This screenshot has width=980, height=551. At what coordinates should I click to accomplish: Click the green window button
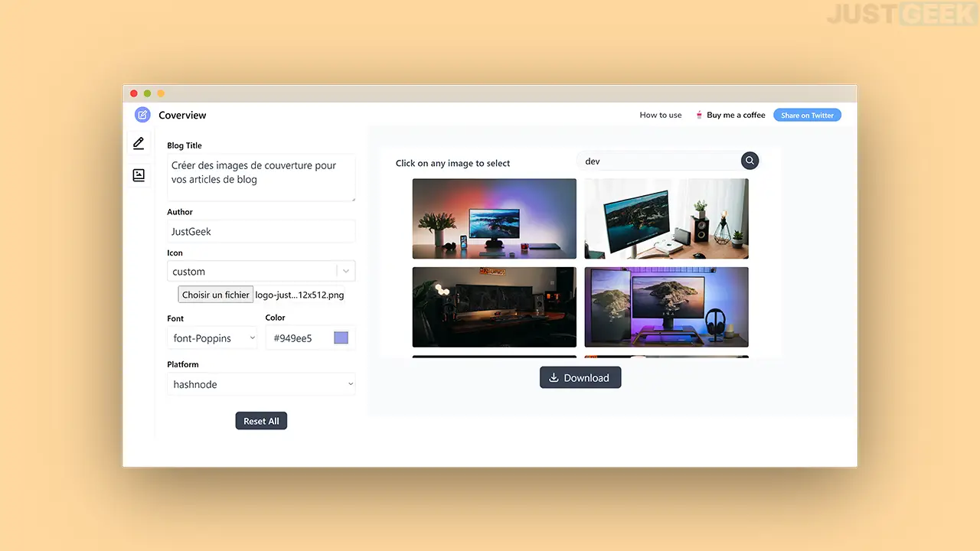pyautogui.click(x=147, y=93)
